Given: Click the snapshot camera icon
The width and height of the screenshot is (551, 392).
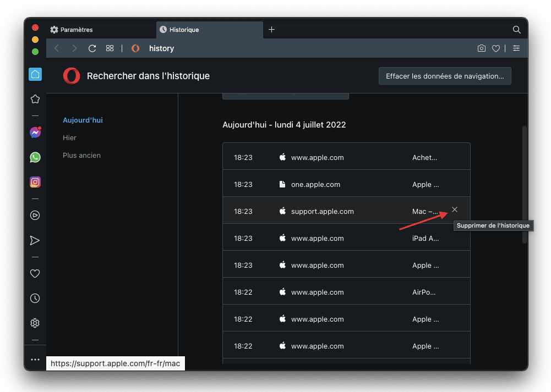Looking at the screenshot, I should click(482, 48).
